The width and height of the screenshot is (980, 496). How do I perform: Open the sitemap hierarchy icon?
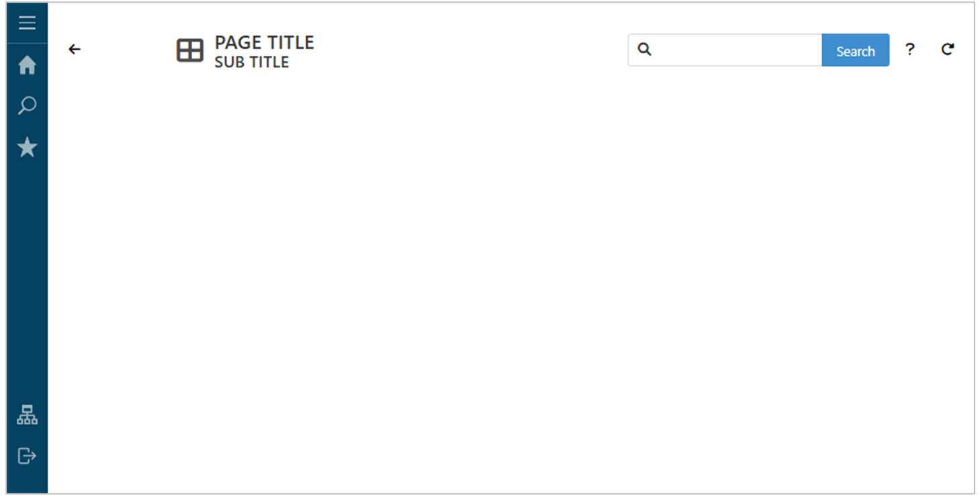click(x=27, y=415)
